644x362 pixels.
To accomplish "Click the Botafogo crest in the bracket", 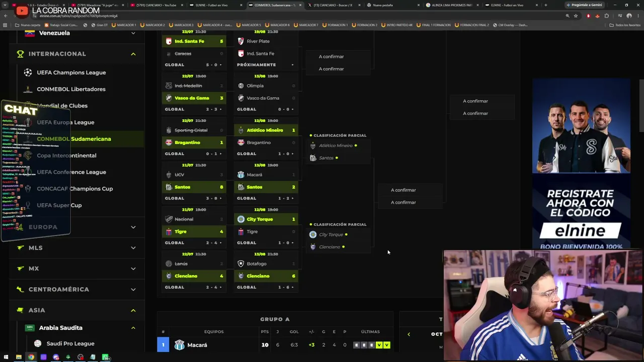I will click(x=241, y=263).
